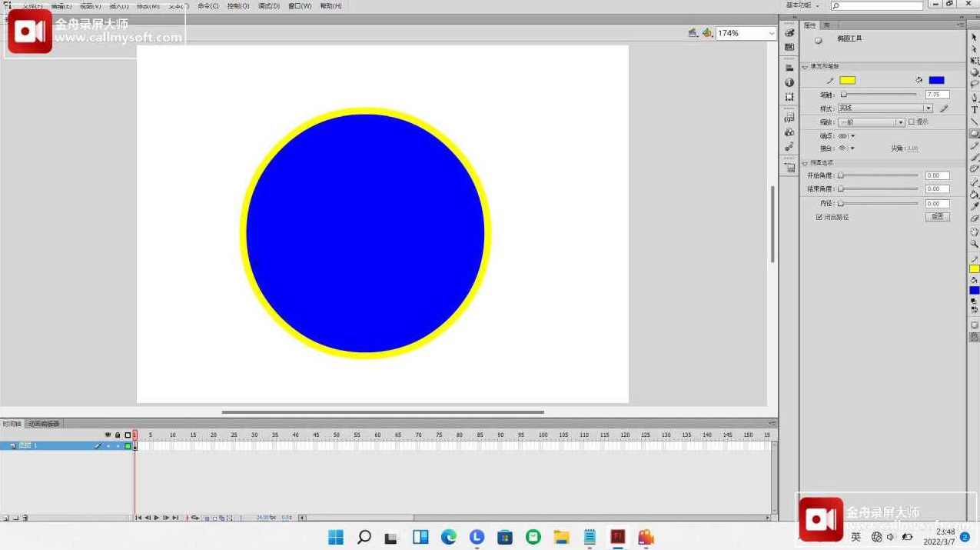980x550 pixels.
Task: Select the Hand tool
Action: coord(975,232)
